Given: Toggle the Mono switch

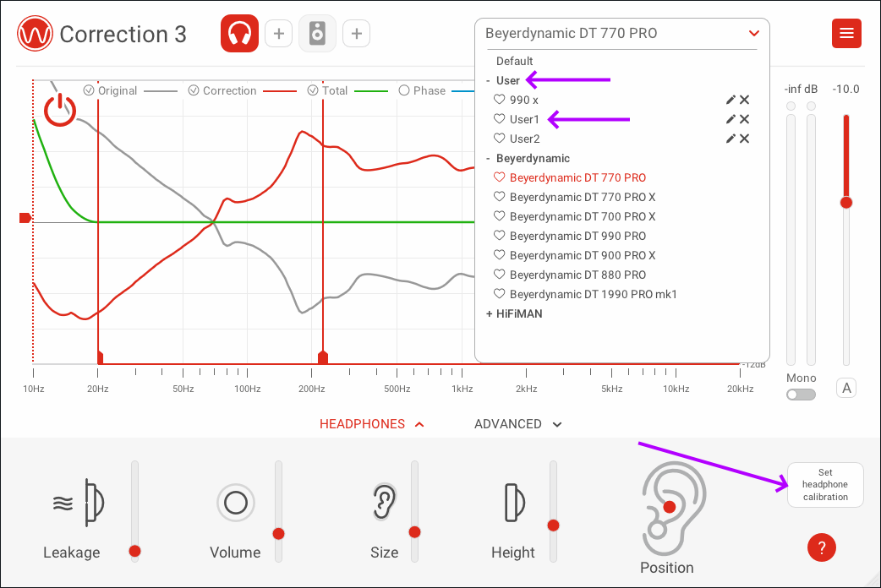Looking at the screenshot, I should pos(801,395).
